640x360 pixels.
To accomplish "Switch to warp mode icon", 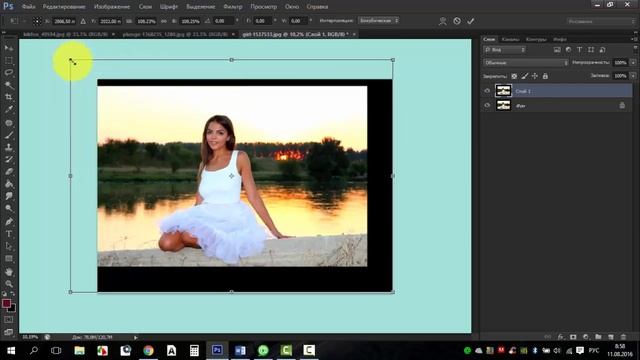I will click(442, 21).
